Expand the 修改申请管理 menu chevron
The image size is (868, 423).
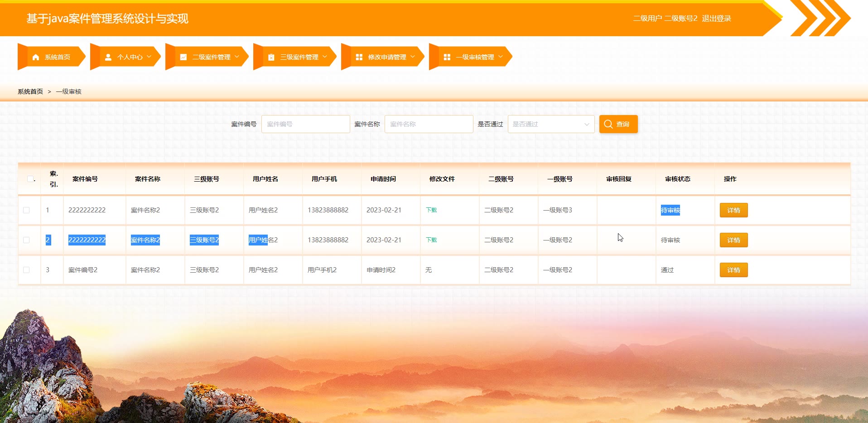point(413,57)
